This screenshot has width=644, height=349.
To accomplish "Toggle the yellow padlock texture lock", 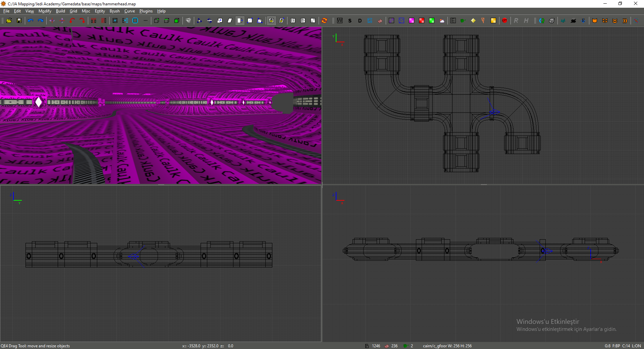I will pyautogui.click(x=271, y=20).
